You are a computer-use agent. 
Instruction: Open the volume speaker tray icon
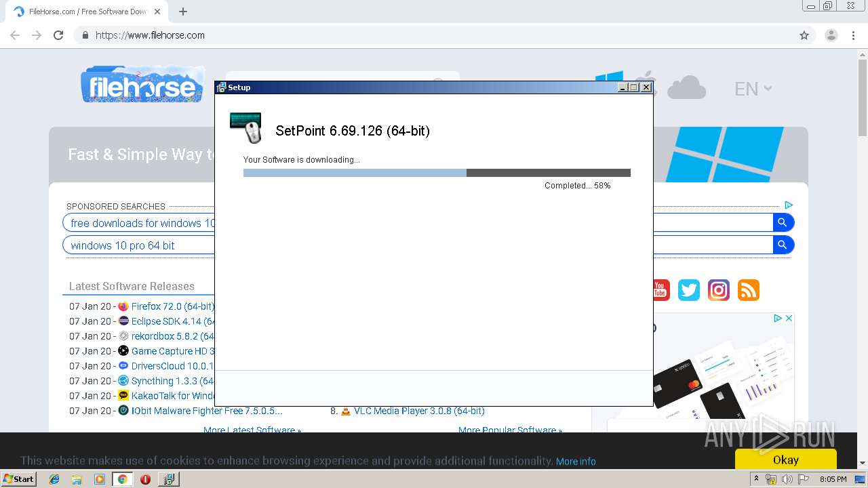pos(787,479)
